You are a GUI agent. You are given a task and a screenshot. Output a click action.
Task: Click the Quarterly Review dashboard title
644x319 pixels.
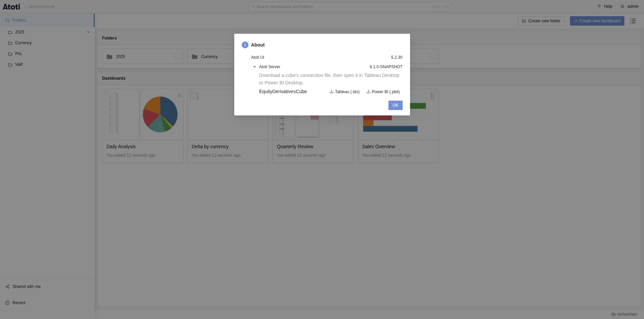295,147
